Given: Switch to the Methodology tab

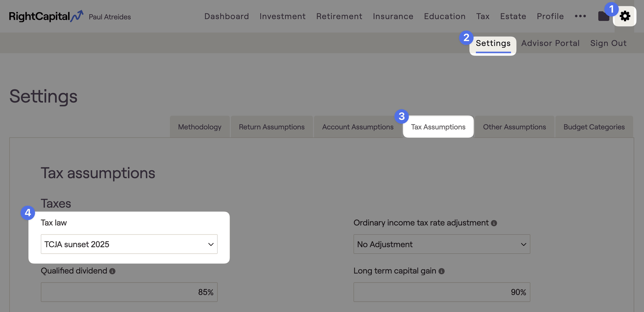Looking at the screenshot, I should tap(200, 127).
